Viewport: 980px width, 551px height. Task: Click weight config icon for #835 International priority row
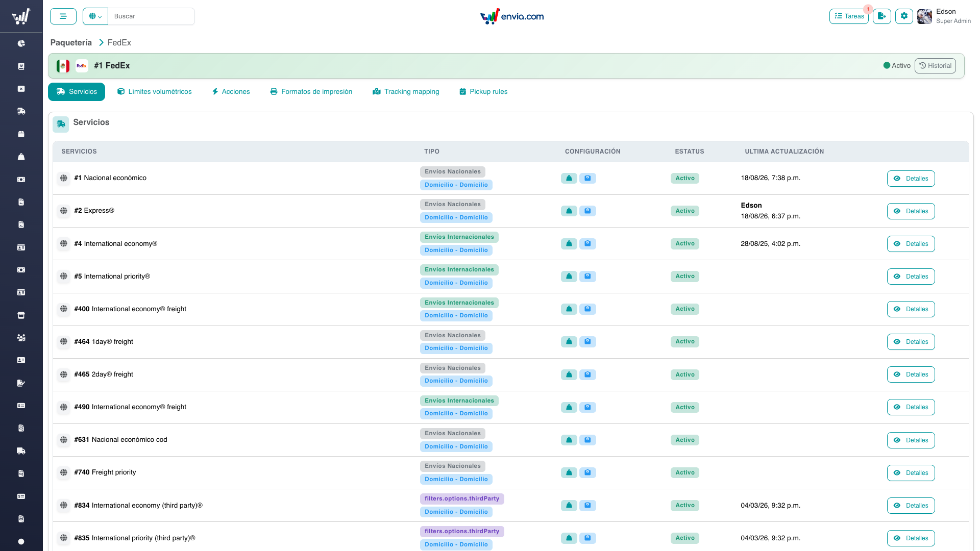(x=569, y=538)
